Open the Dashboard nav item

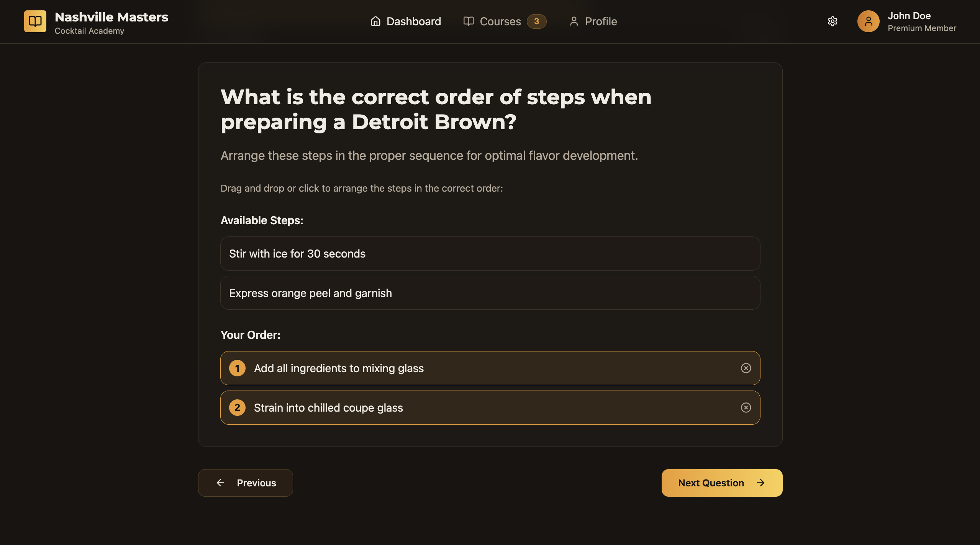(406, 21)
